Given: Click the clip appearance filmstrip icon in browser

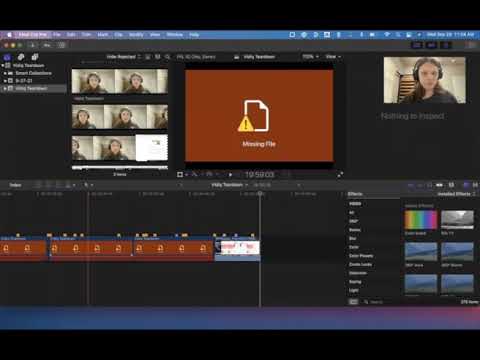Looking at the screenshot, I should pos(148,57).
